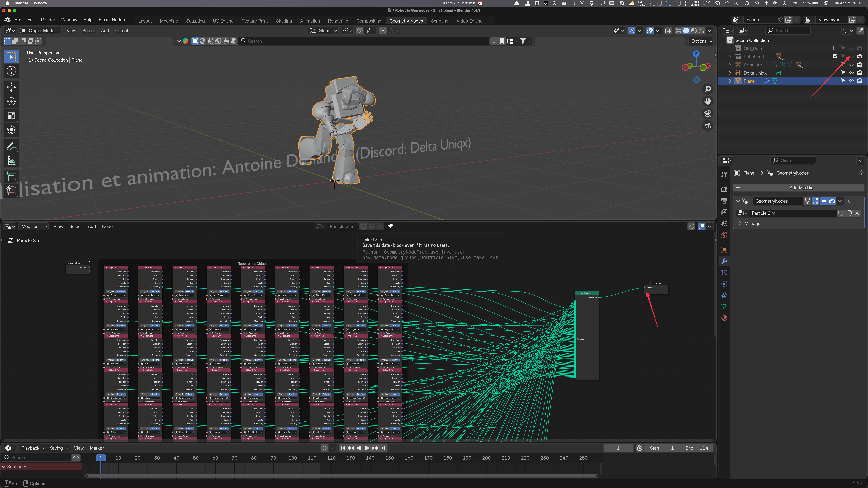The height and width of the screenshot is (488, 868).
Task: Open the Render properties tab
Action: [724, 189]
